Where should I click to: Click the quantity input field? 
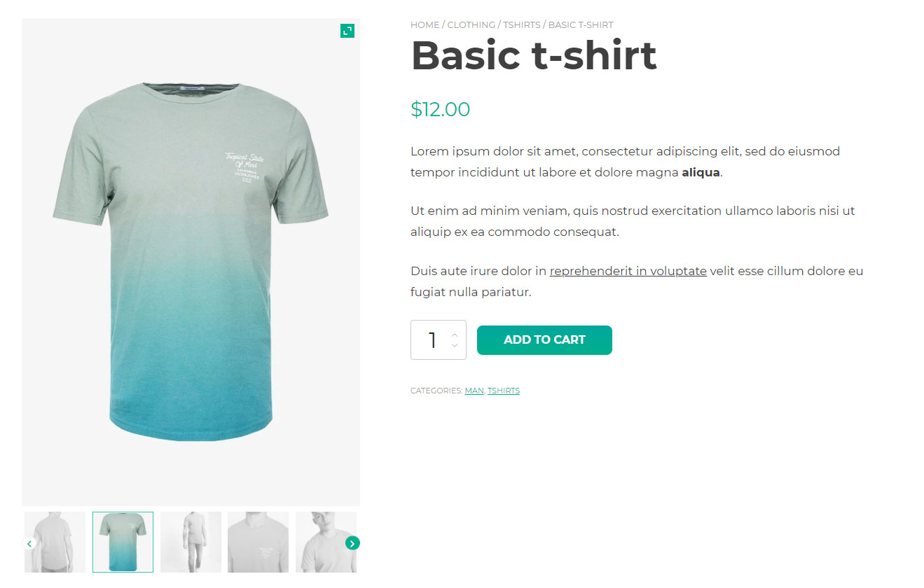pos(439,340)
